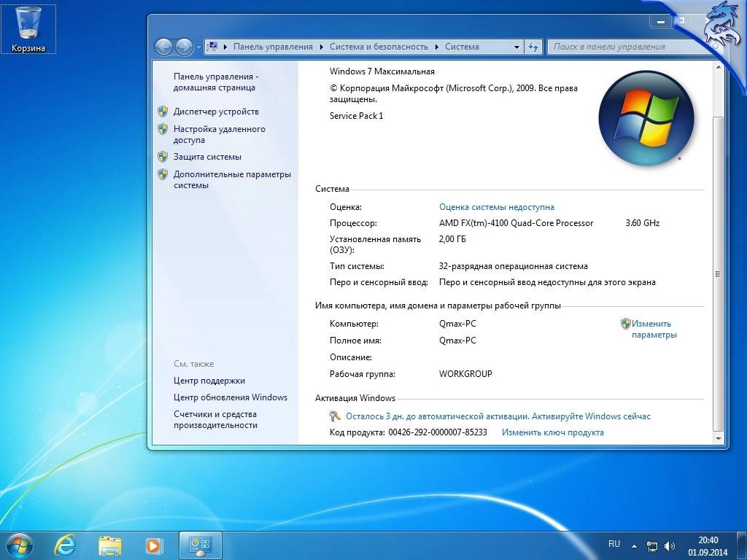
Task: Click the computer icon in the address bar
Action: 212,46
